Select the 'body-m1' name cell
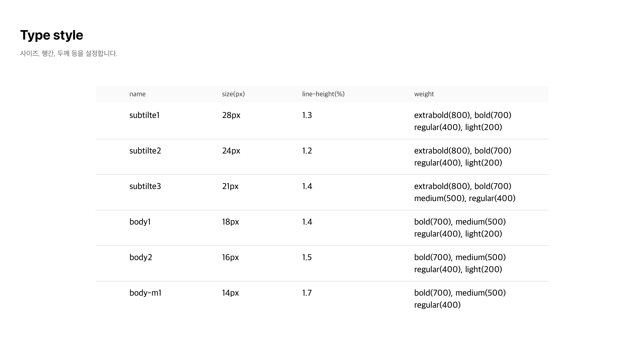Screen dimensions: 644x362 click(x=146, y=293)
